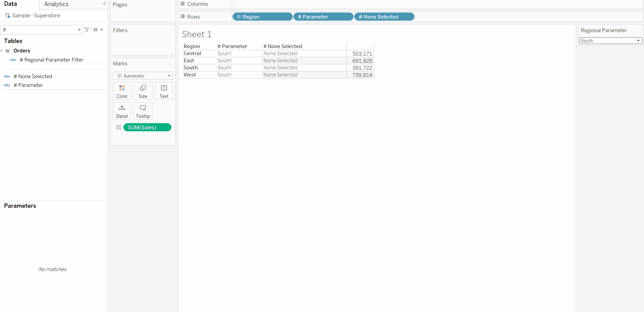Click the Abc icon beside Regional Parameter Filter
The height and width of the screenshot is (312, 644).
[13, 60]
